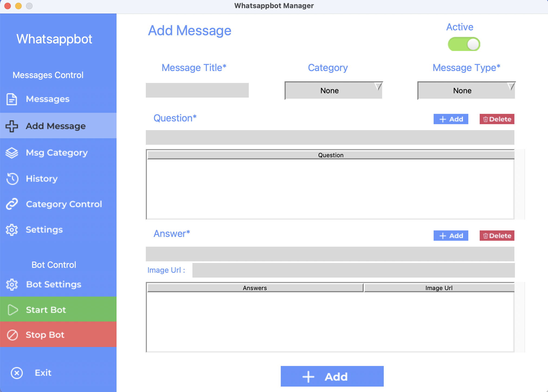Click the Settings gear icon

[x=12, y=230]
